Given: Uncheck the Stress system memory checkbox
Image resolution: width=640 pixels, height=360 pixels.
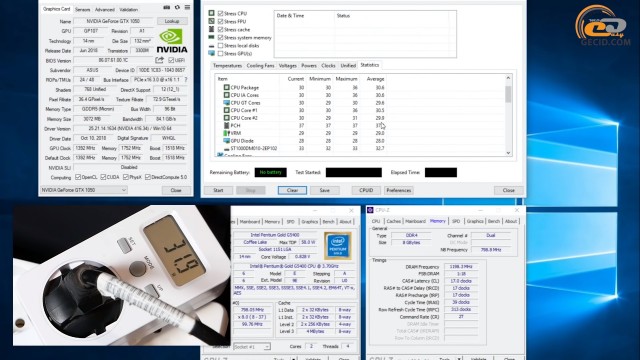Looking at the screenshot, I should (220, 38).
